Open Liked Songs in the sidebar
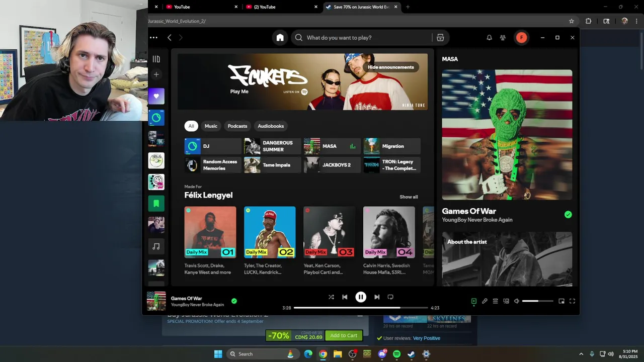The image size is (644, 362). 156,96
